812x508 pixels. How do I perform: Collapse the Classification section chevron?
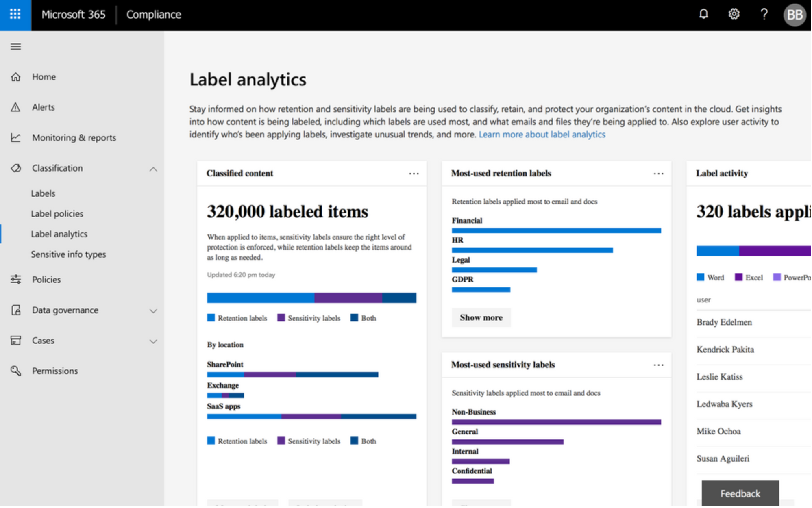pyautogui.click(x=153, y=169)
